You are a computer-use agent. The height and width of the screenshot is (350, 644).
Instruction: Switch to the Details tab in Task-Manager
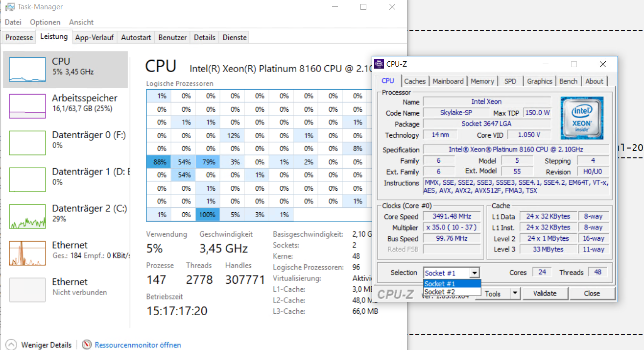[204, 37]
